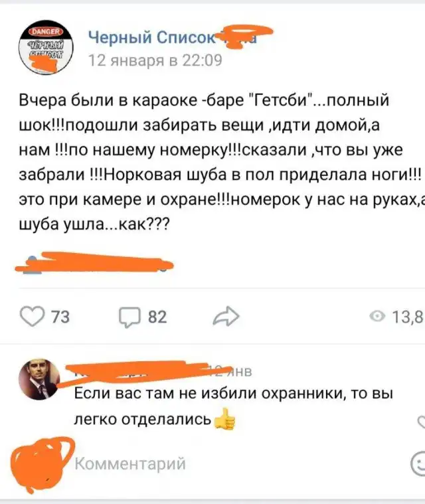Image resolution: width=425 pixels, height=504 pixels.
Task: Like the comment with its heart icon
Action: [421, 422]
